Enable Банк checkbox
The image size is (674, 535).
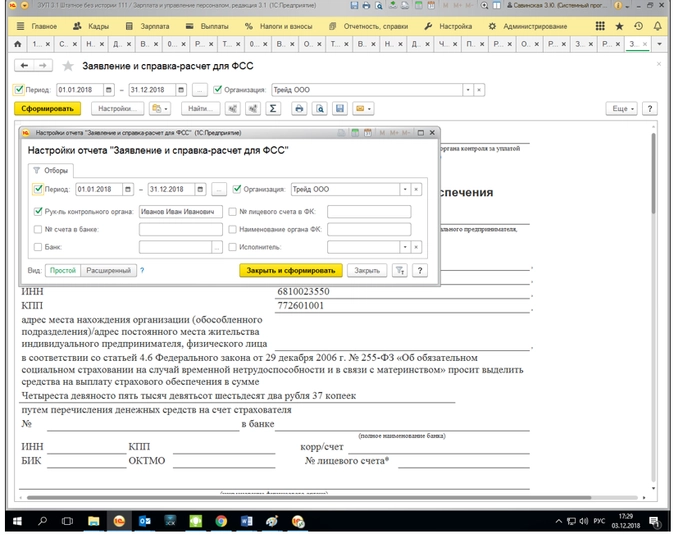pos(38,247)
